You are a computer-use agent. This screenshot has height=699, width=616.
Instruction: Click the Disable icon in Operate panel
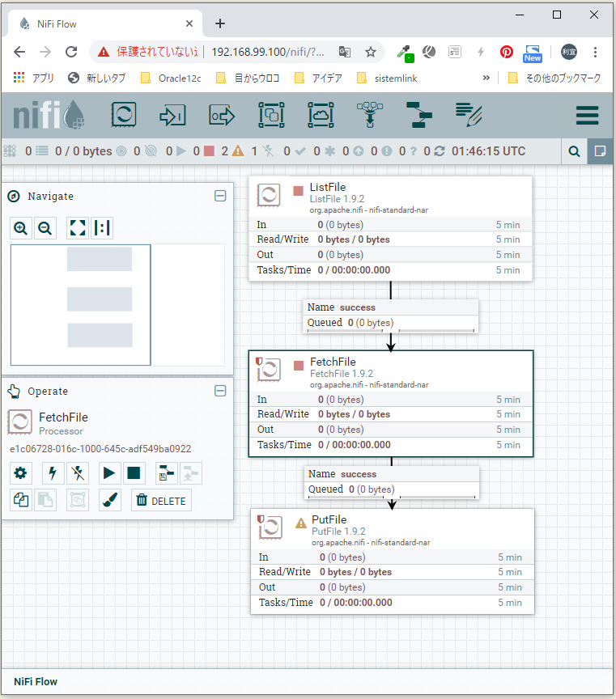(x=78, y=473)
